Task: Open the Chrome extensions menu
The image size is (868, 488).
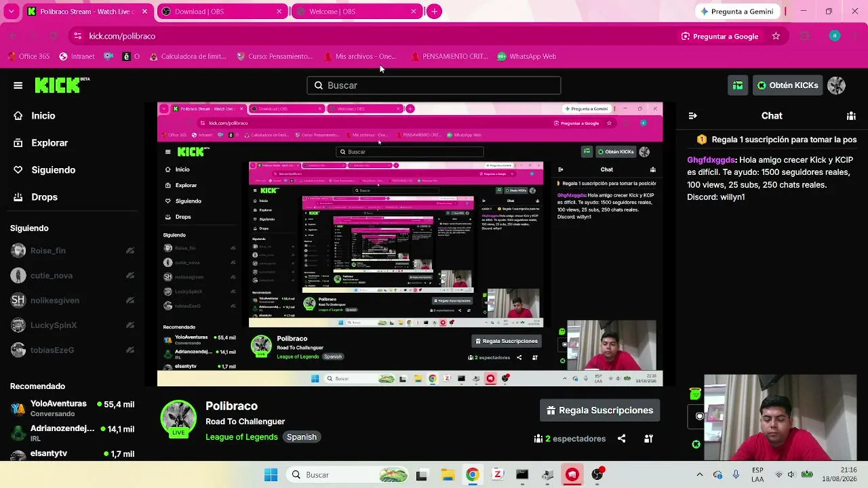Action: click(805, 36)
